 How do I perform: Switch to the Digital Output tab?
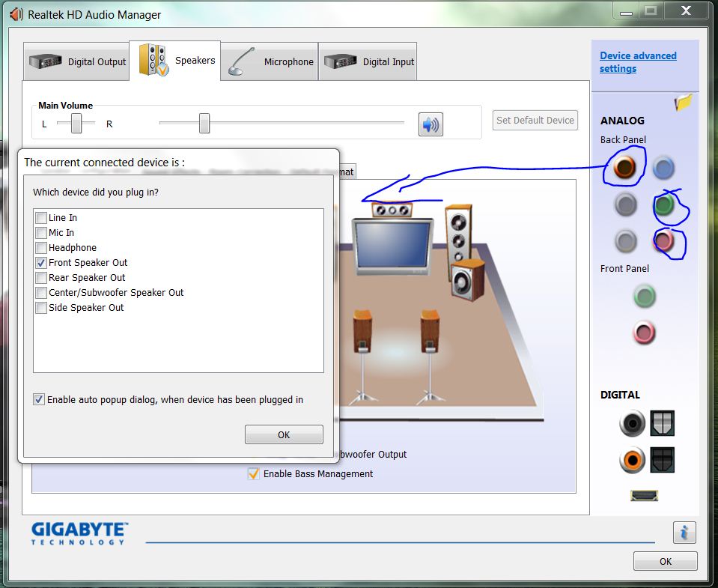point(76,61)
